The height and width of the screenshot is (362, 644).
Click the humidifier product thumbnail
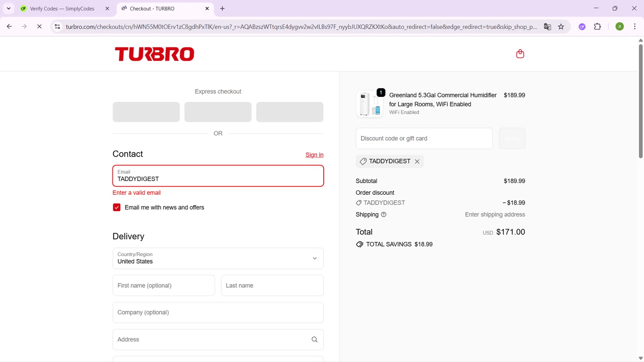click(x=370, y=104)
